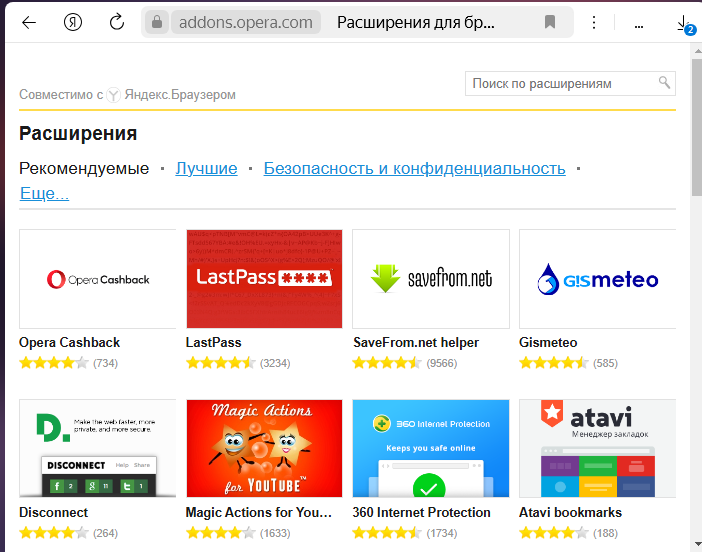This screenshot has height=552, width=702.
Task: Open the Yandex home button
Action: 73,22
